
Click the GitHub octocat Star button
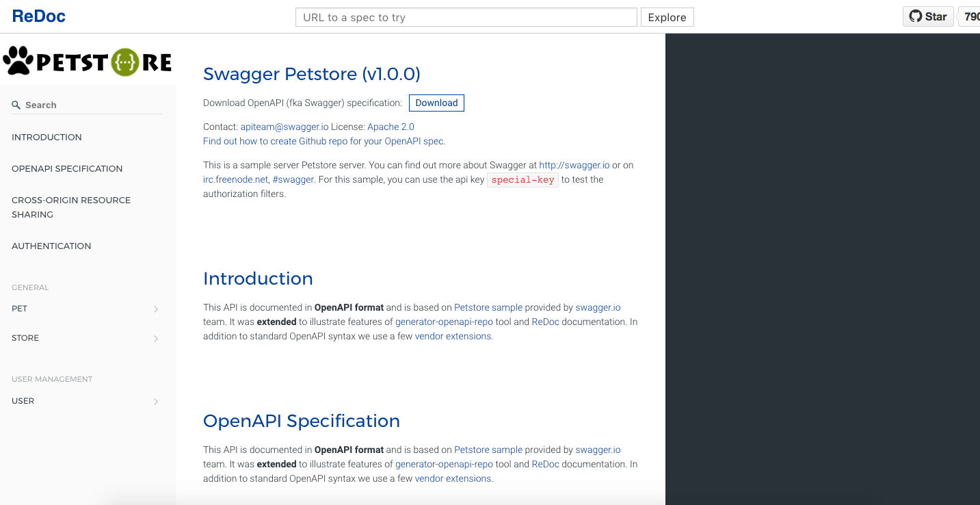[928, 16]
